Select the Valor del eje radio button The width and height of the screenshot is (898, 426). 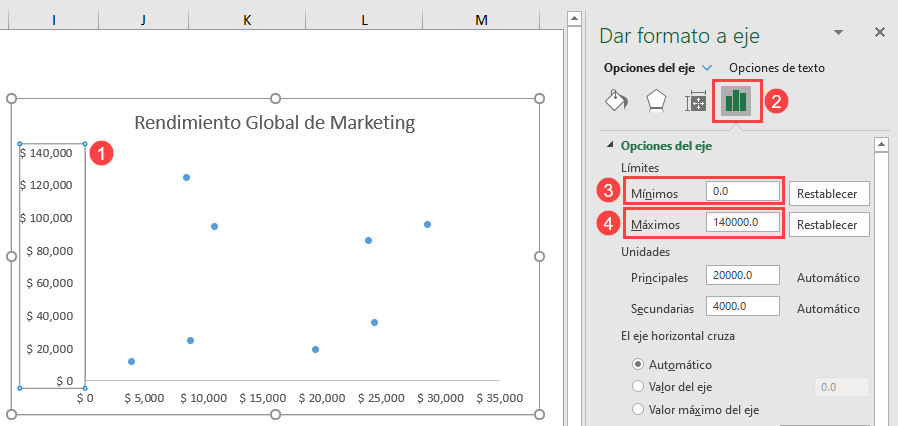[x=637, y=387]
